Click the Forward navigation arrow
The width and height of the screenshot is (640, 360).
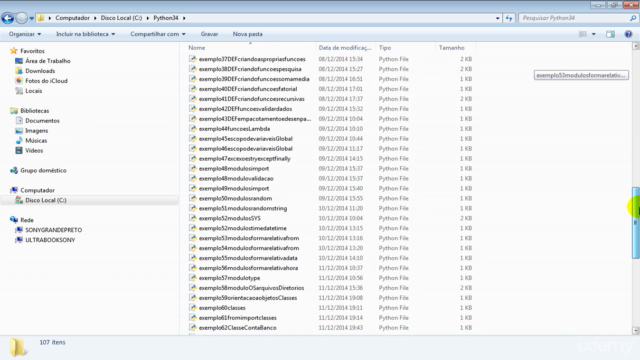point(22,18)
